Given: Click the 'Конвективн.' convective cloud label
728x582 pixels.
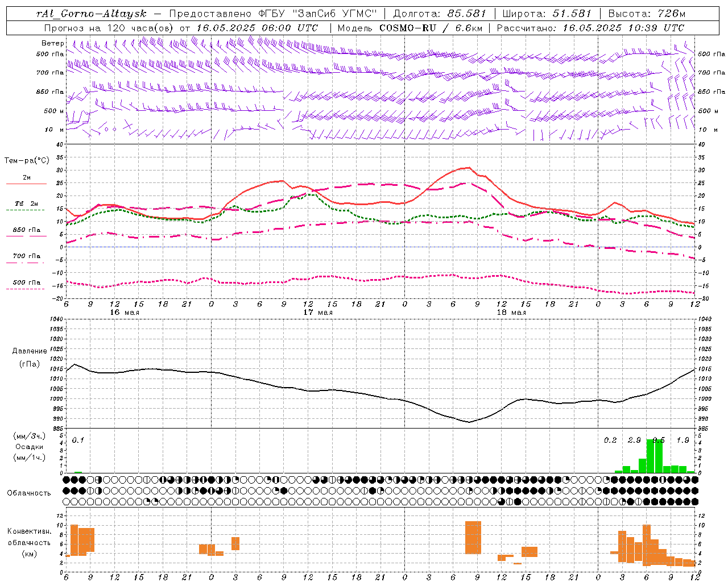Looking at the screenshot, I should pyautogui.click(x=29, y=531).
